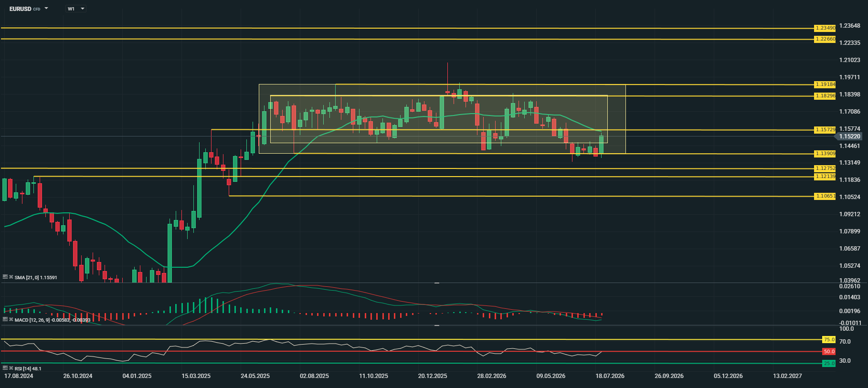Open settings for the SMA indicator
868x388 pixels.
(x=5, y=277)
